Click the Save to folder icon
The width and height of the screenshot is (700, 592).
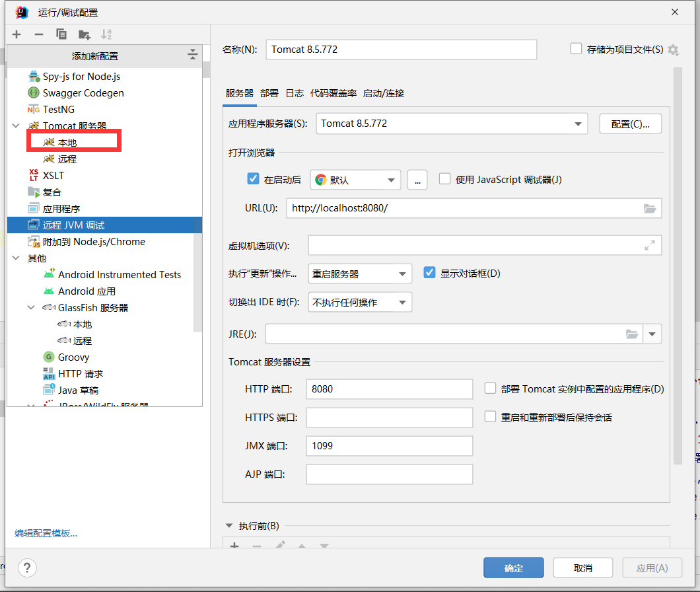(x=84, y=34)
